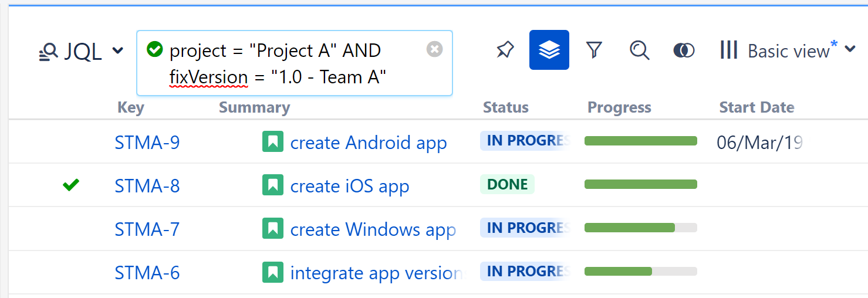Click the Progress column header

click(619, 107)
